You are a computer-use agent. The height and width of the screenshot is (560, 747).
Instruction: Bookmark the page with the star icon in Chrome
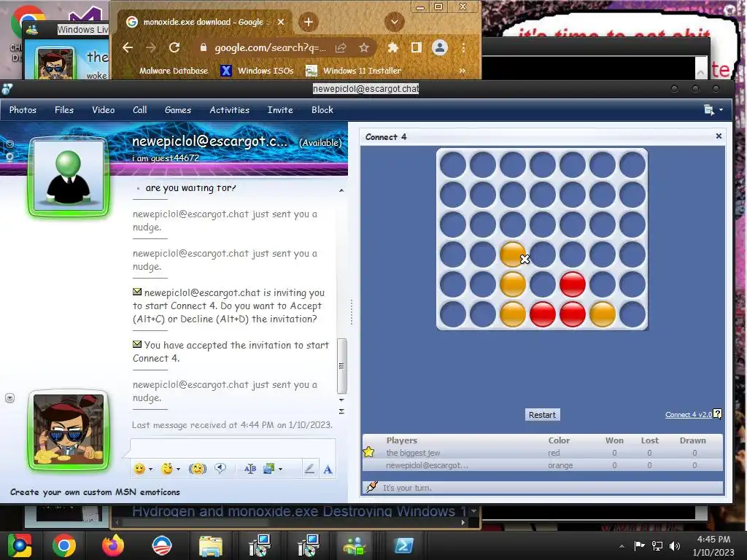(x=364, y=47)
